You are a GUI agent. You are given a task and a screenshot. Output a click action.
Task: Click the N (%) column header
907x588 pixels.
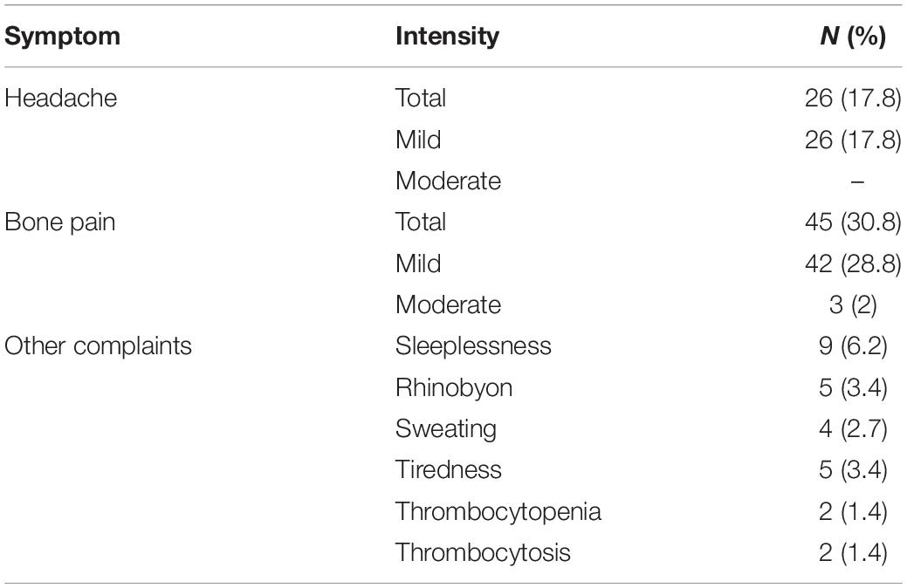(853, 37)
